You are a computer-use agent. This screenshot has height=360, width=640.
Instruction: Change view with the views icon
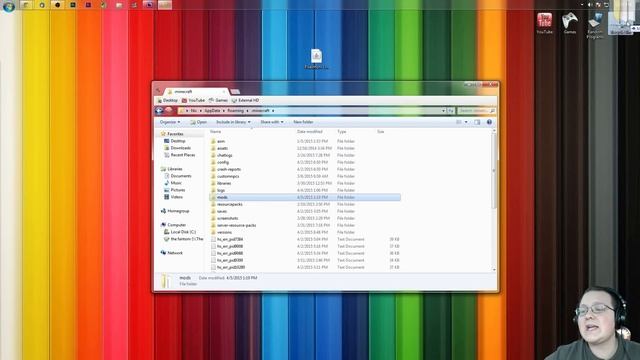459,122
